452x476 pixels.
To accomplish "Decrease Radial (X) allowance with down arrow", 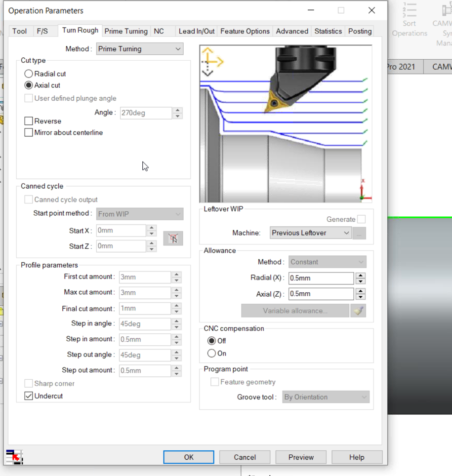I will (x=361, y=281).
